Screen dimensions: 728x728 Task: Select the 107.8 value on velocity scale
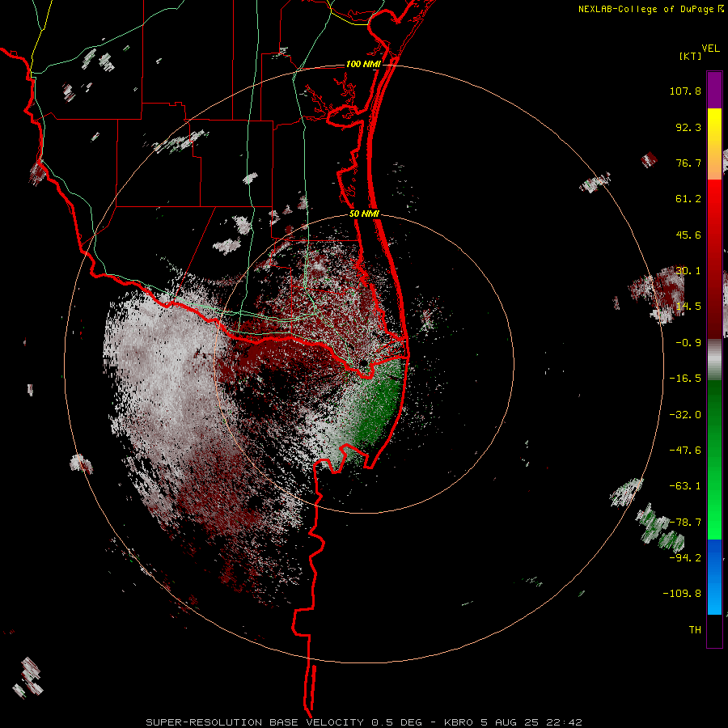click(x=685, y=91)
